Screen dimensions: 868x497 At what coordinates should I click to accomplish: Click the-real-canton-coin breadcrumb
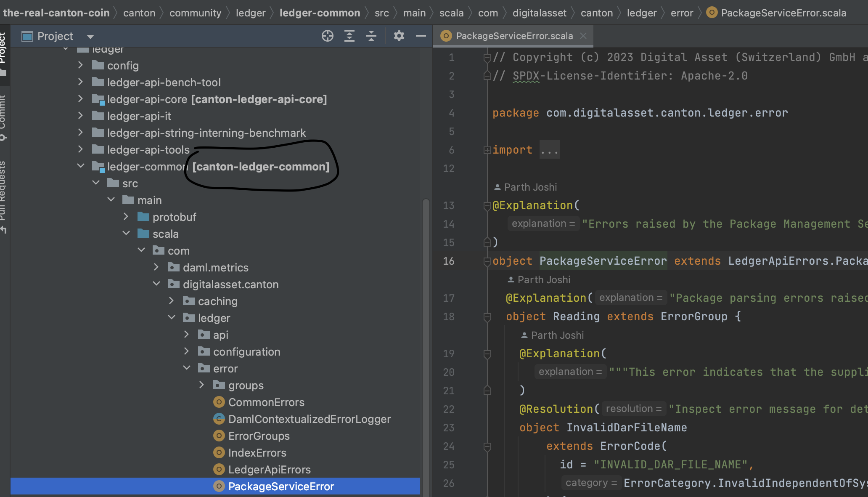56,13
